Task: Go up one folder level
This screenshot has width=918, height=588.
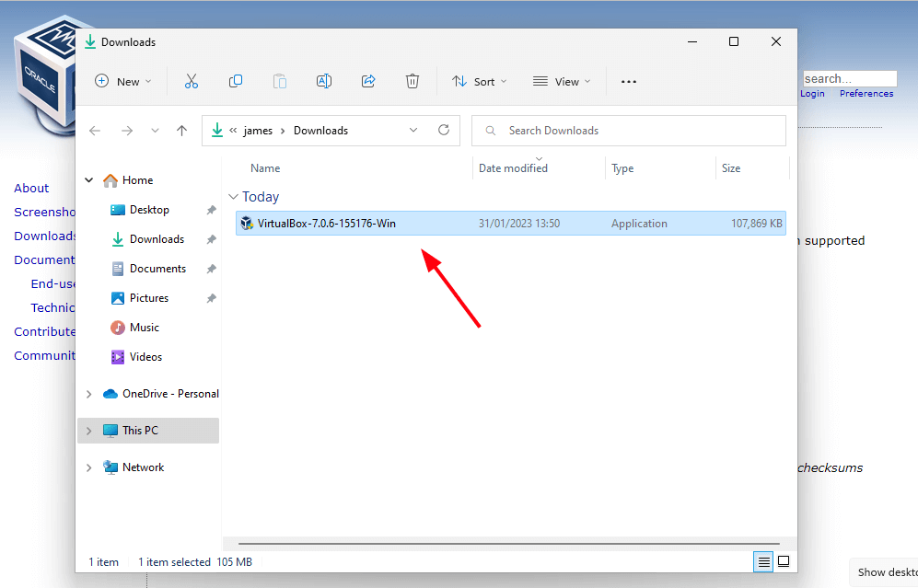Action: click(182, 131)
